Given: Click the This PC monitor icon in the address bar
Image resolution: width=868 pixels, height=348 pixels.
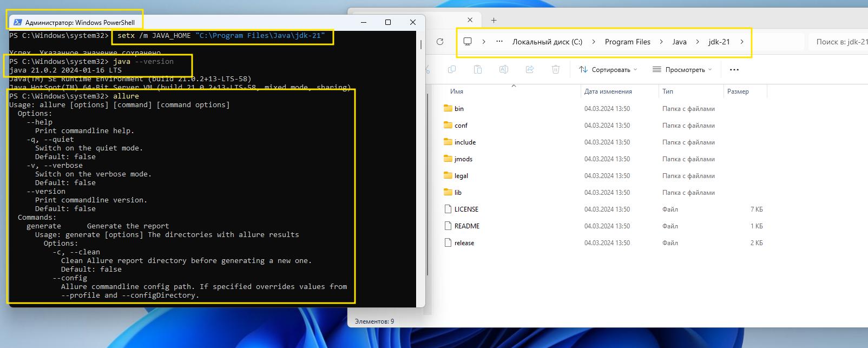Looking at the screenshot, I should click(x=468, y=42).
